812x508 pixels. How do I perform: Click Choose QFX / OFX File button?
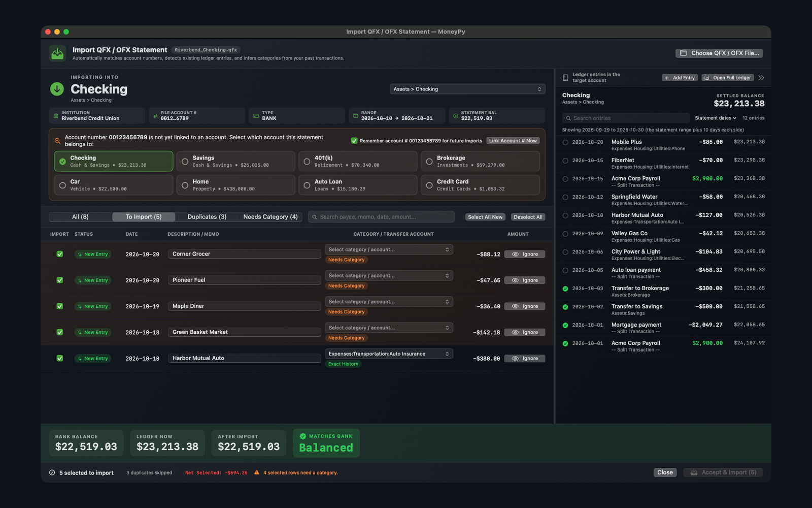tap(719, 53)
